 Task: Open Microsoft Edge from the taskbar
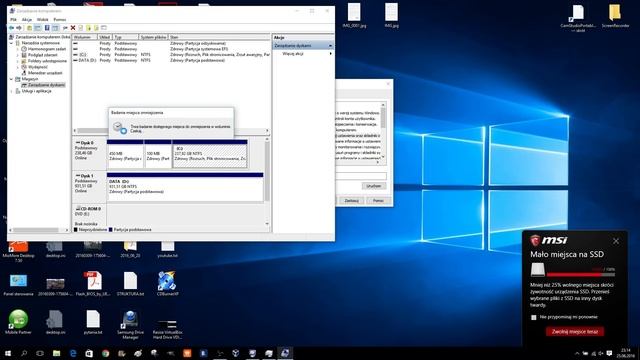tap(73, 353)
